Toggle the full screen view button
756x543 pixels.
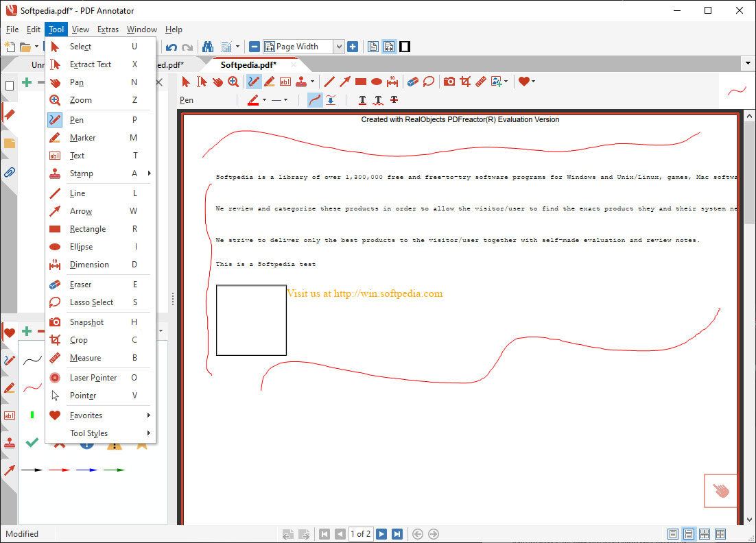[405, 47]
